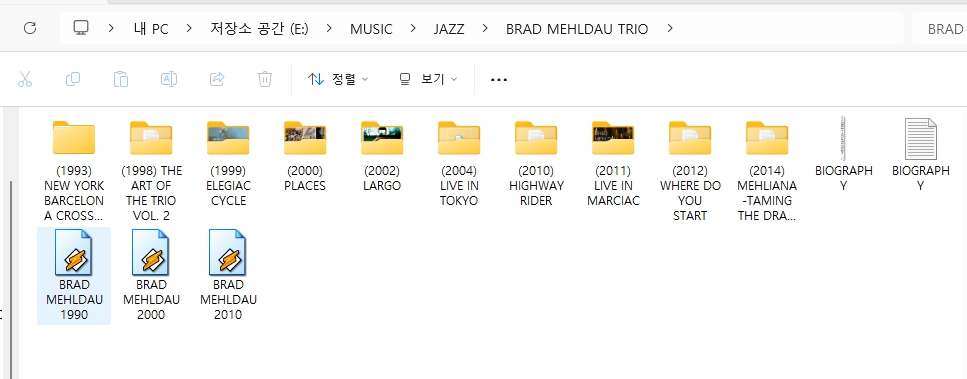The width and height of the screenshot is (967, 379).
Task: Click the "BRAD MEHLDAU 2010" file name
Action: coord(228,300)
